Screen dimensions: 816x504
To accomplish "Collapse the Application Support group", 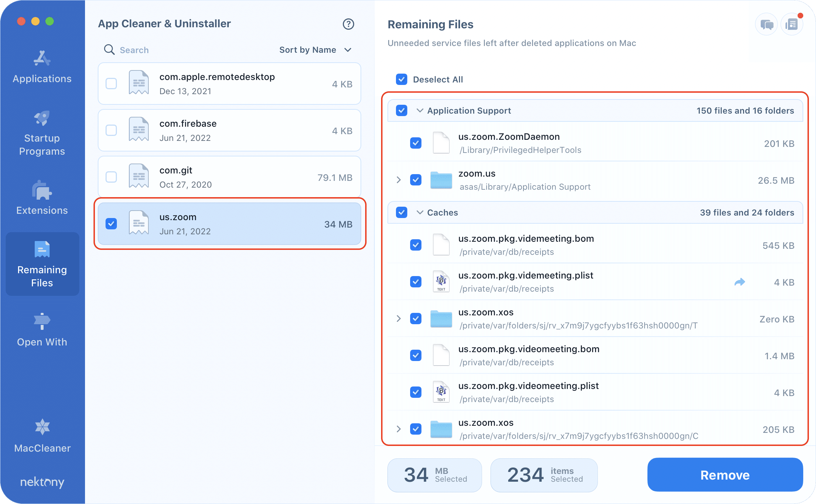I will pyautogui.click(x=420, y=110).
